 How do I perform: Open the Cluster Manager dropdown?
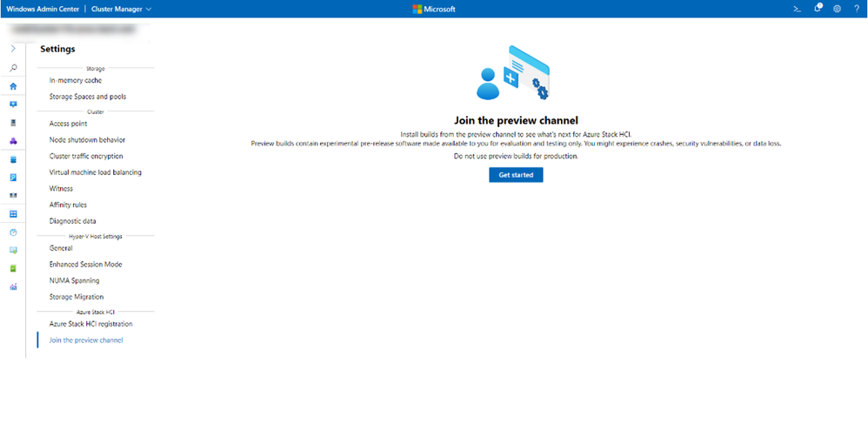pyautogui.click(x=121, y=9)
